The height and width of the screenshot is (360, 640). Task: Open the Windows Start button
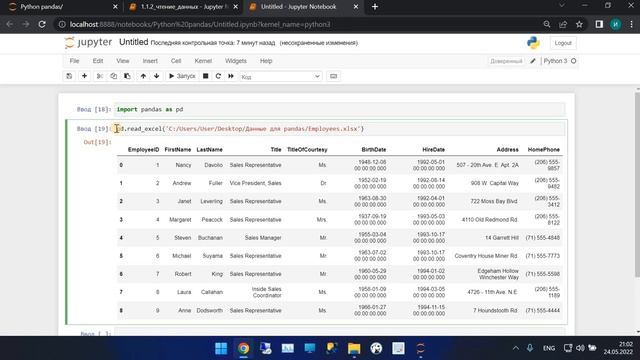(x=221, y=348)
